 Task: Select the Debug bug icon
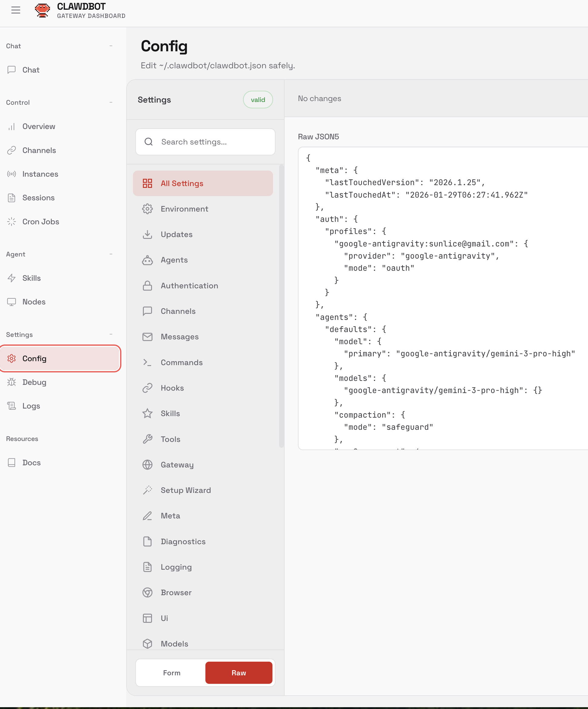tap(12, 382)
